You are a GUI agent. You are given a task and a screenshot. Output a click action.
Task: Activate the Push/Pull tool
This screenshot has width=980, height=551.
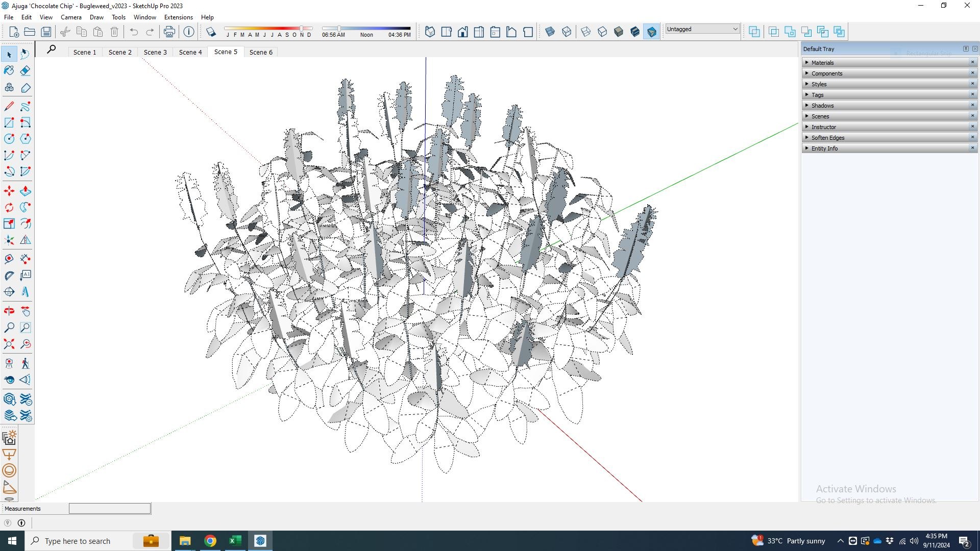(x=25, y=191)
